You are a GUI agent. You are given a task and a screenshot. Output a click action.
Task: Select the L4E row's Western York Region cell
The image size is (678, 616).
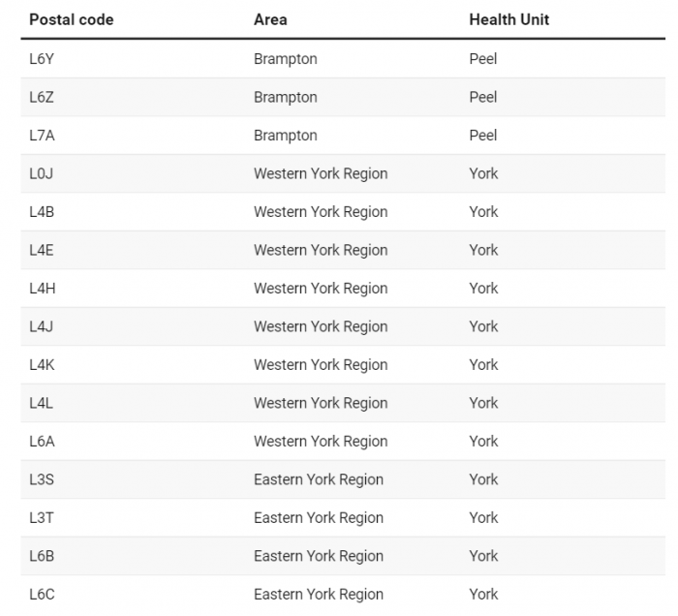tap(321, 250)
